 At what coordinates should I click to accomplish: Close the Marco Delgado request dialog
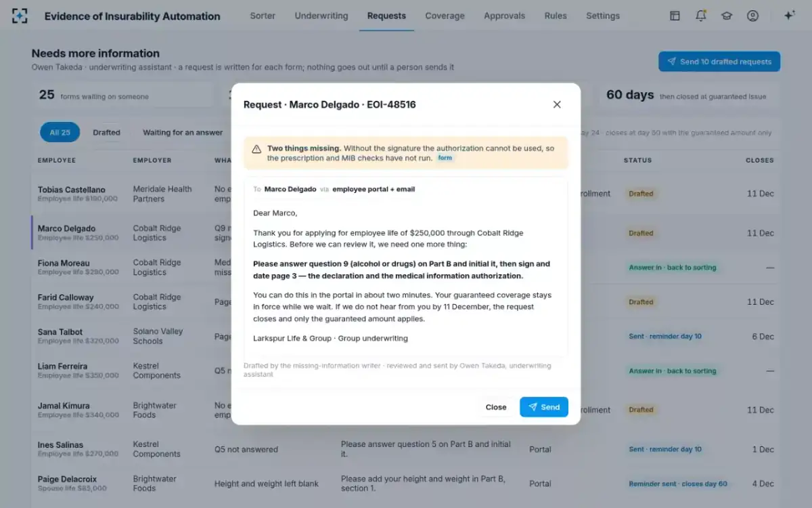point(557,104)
